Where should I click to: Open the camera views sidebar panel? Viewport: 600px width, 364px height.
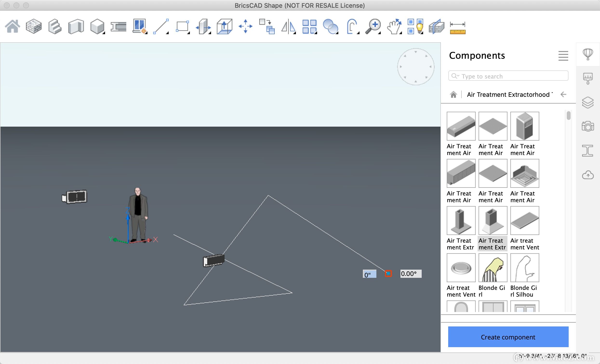coord(587,126)
